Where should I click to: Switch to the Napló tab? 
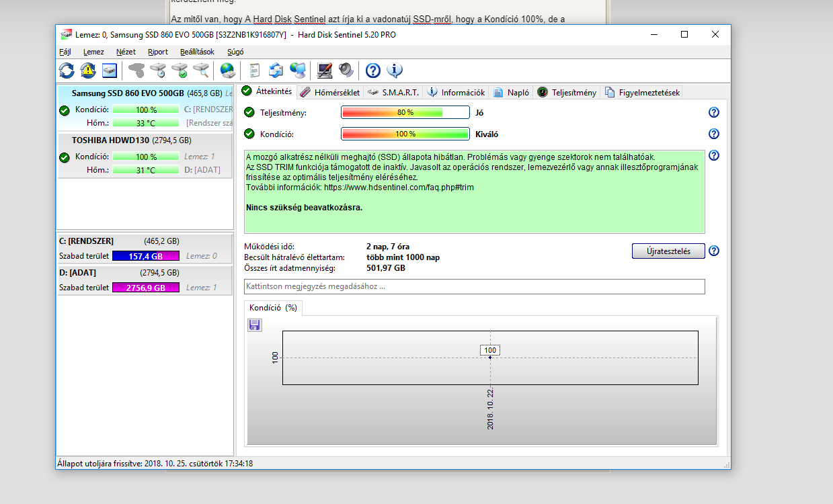coord(511,92)
